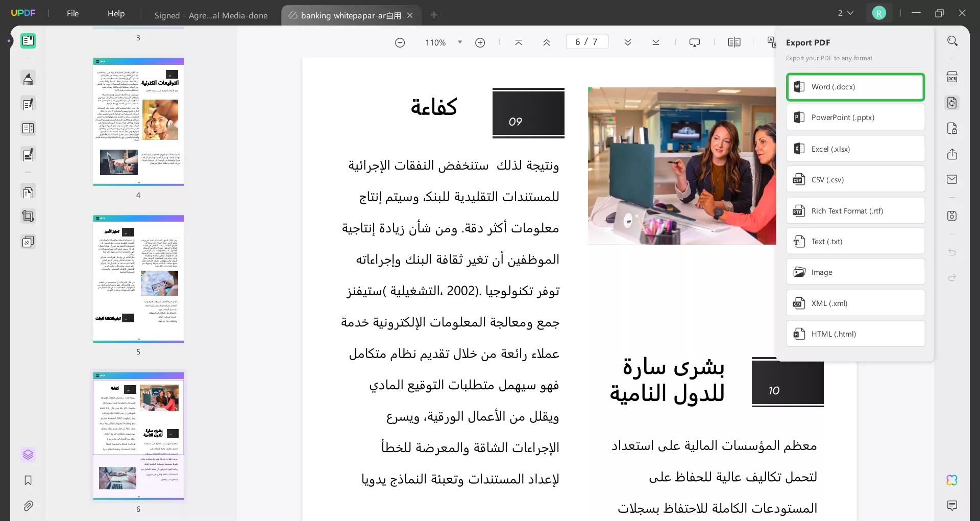Open the Edit PDF tool
Image resolution: width=980 pixels, height=521 pixels.
(x=28, y=104)
